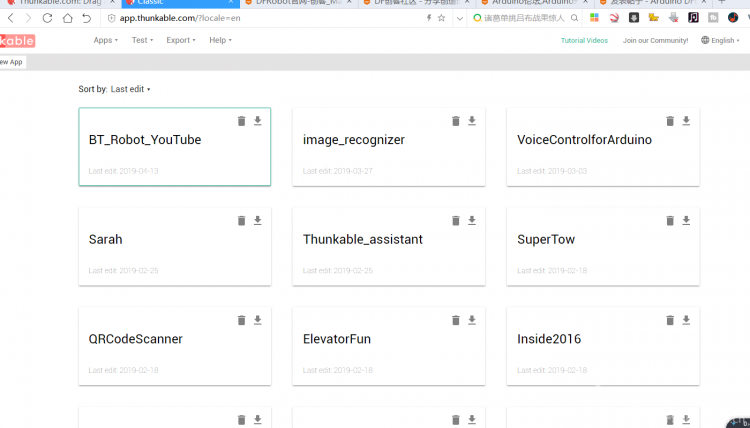This screenshot has width=750, height=428.
Task: Click the download extension toolbar icon
Action: point(634,18)
